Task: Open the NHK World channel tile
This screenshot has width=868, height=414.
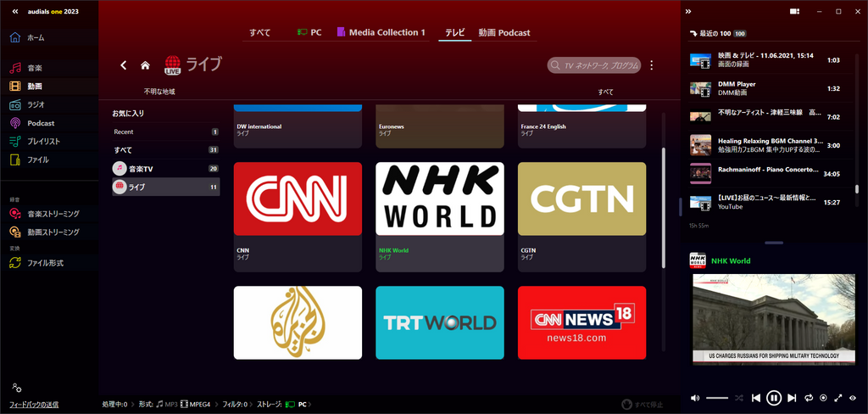Action: [x=440, y=216]
